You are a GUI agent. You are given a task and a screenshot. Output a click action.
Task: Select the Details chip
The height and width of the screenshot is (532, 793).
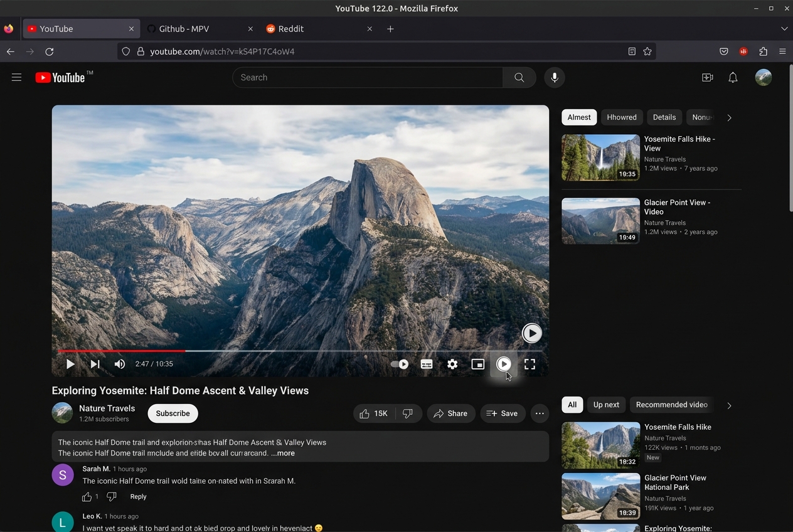click(x=664, y=117)
